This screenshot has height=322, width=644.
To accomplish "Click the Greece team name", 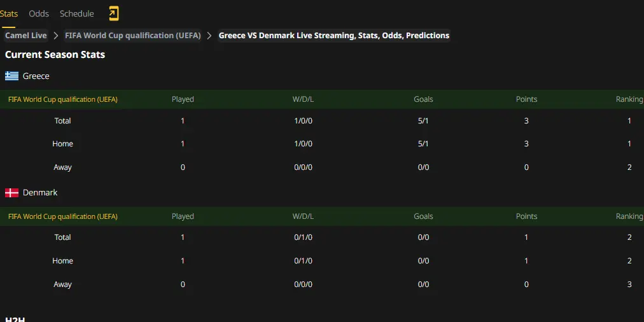I will (36, 76).
